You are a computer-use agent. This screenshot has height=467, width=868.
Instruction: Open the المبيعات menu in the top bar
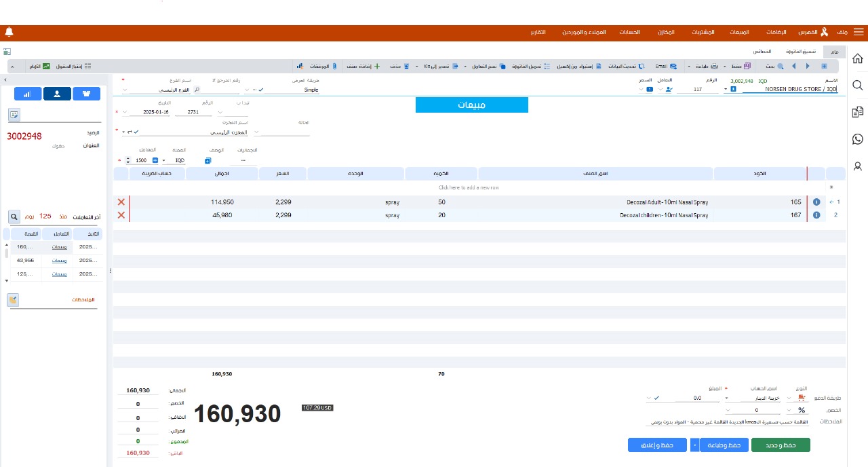[739, 33]
